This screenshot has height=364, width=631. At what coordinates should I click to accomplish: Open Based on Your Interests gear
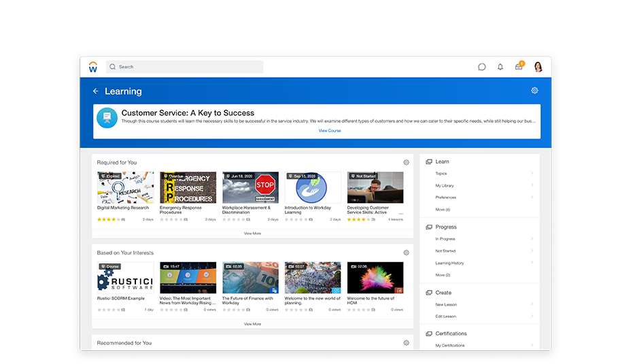pos(406,253)
